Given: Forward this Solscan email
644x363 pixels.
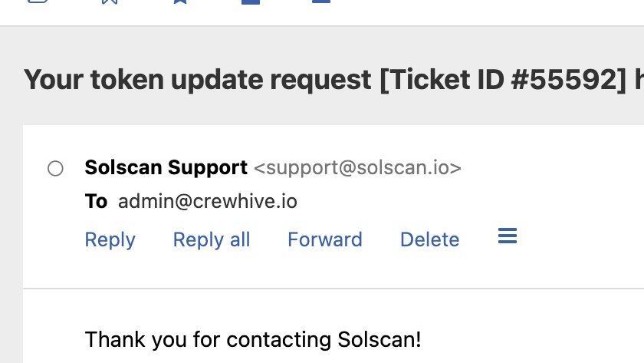Looking at the screenshot, I should [x=325, y=239].
